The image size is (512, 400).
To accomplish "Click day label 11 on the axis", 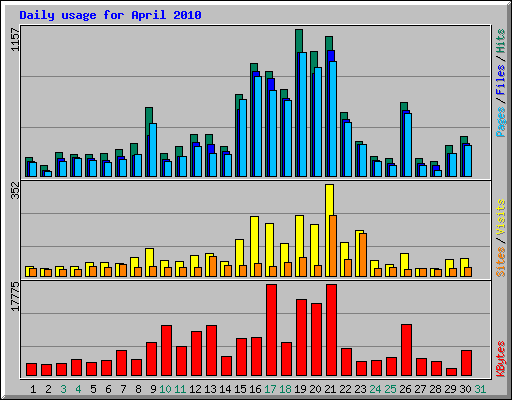I will pos(180,389).
